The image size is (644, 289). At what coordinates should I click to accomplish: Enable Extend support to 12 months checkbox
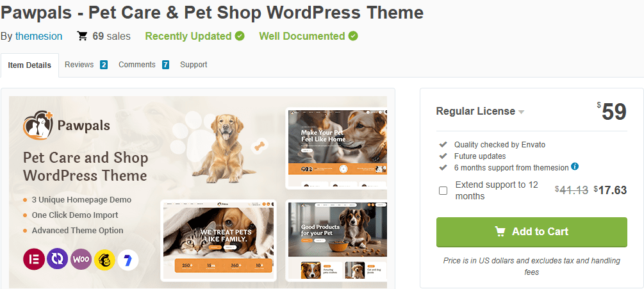click(443, 190)
